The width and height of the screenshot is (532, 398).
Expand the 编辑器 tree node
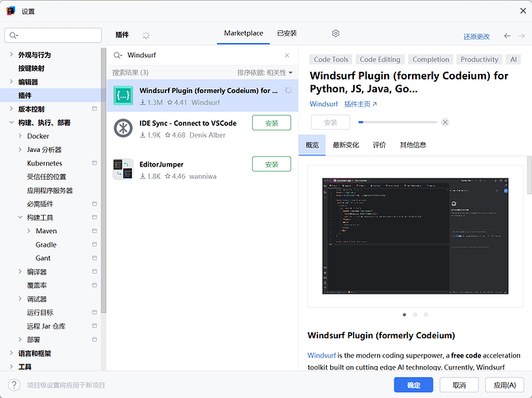point(11,81)
